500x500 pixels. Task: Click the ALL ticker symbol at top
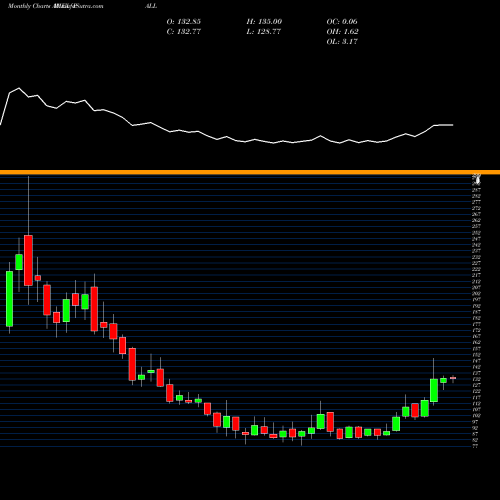click(x=151, y=6)
